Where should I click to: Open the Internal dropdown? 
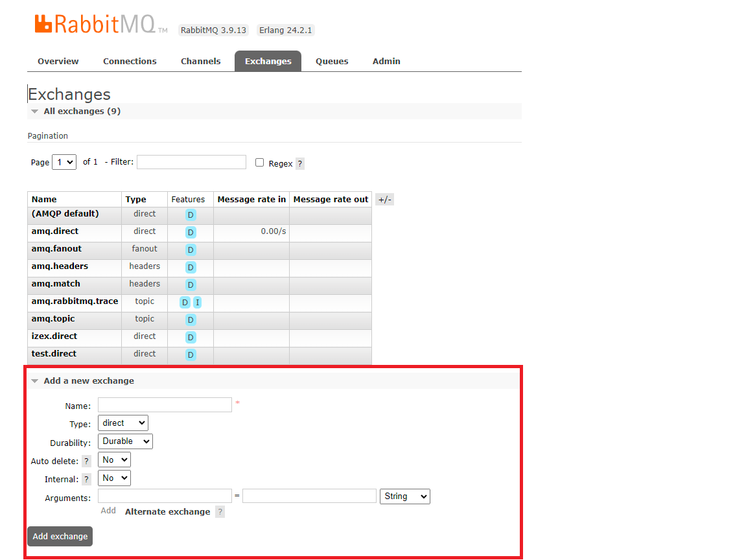(x=114, y=478)
